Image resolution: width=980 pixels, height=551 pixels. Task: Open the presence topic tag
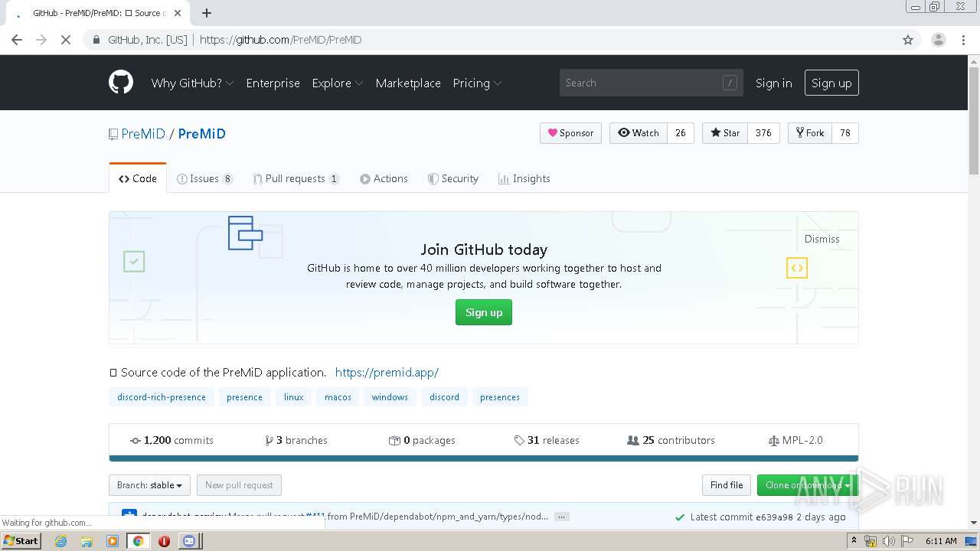pos(244,397)
